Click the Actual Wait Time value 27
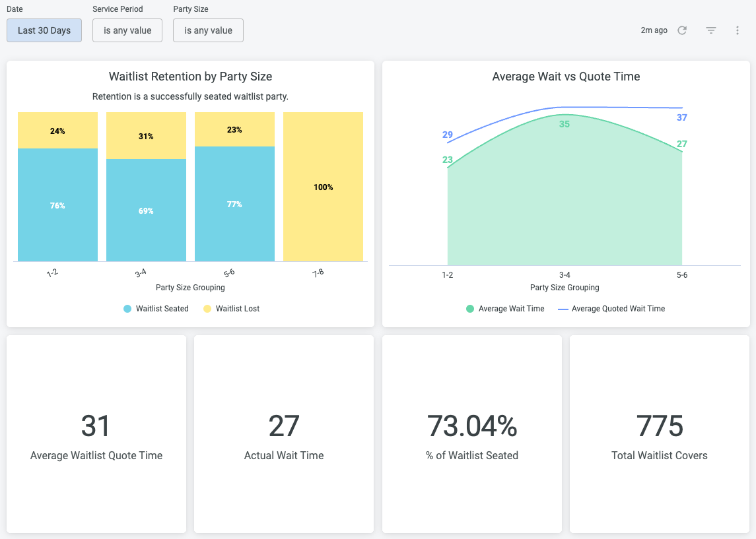The height and width of the screenshot is (539, 756). pos(284,427)
